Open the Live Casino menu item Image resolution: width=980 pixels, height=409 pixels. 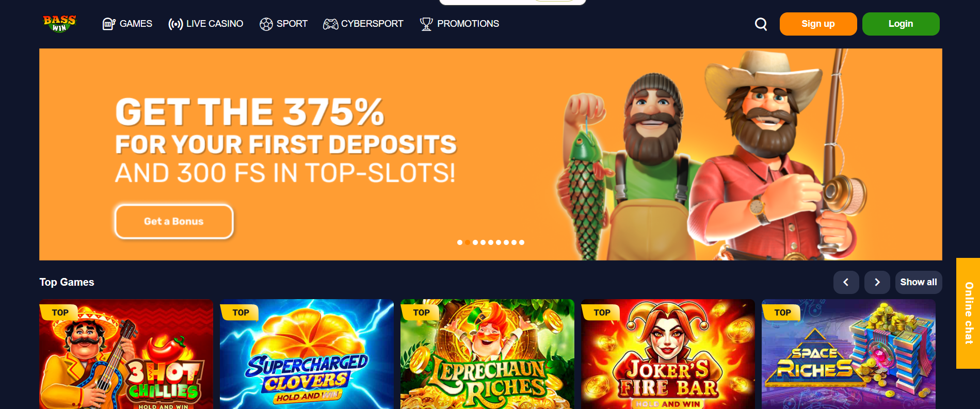[x=215, y=24]
